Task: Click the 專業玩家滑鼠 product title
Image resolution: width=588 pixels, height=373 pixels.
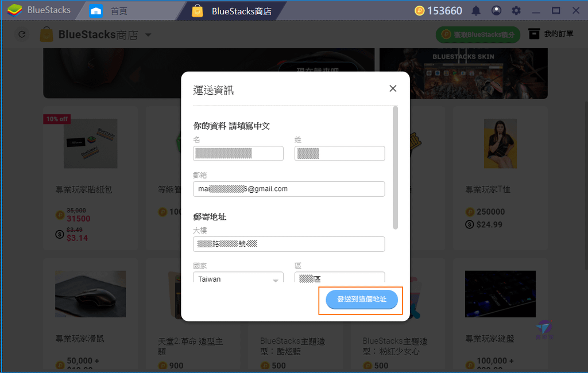Action: (x=80, y=339)
